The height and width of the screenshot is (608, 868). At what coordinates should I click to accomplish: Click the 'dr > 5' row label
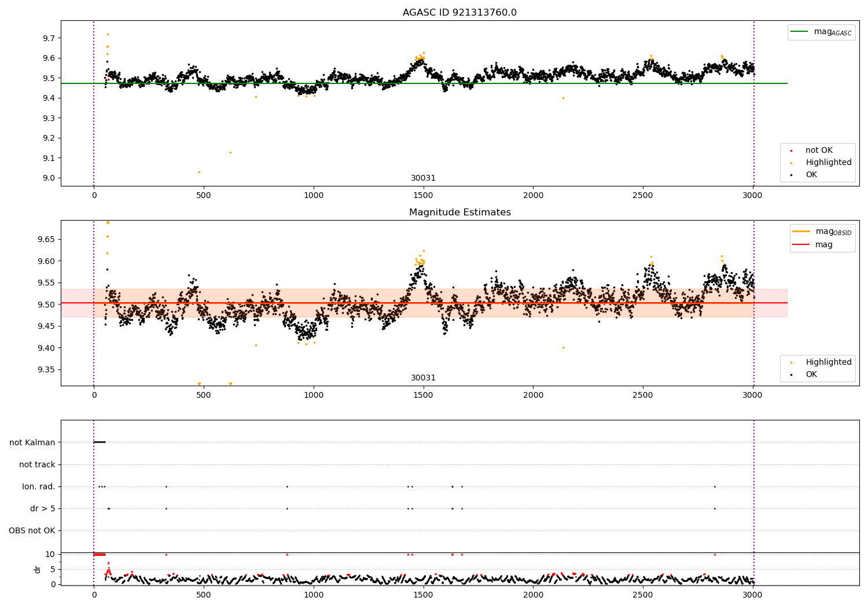[43, 508]
